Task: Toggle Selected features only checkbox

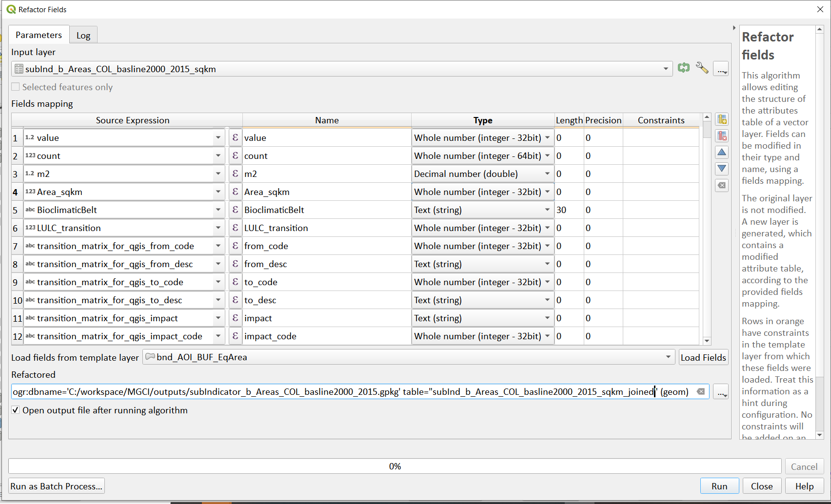Action: point(16,87)
